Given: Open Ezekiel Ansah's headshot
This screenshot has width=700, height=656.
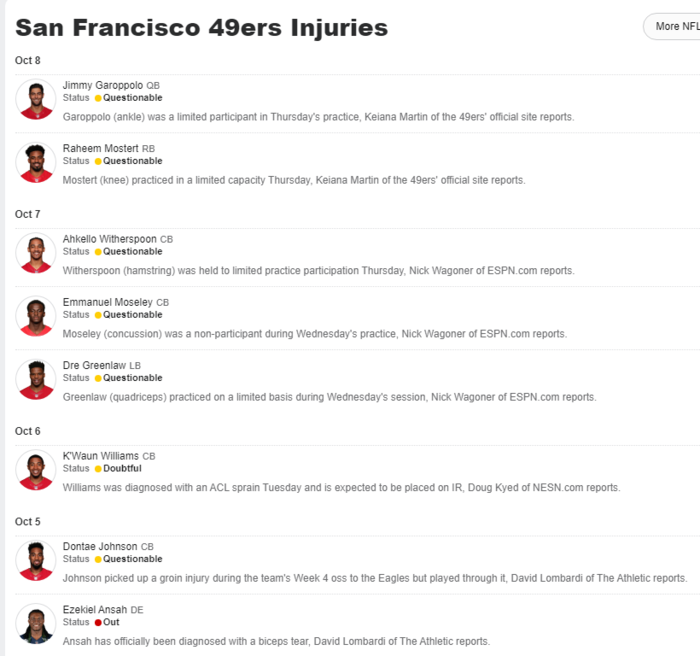Looking at the screenshot, I should pyautogui.click(x=36, y=624).
